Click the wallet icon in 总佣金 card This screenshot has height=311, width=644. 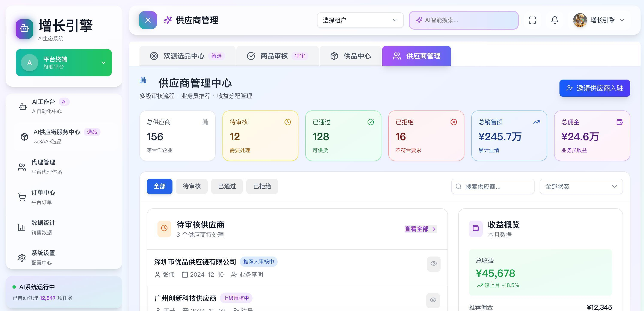coord(619,122)
